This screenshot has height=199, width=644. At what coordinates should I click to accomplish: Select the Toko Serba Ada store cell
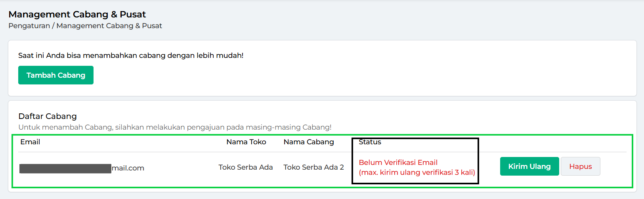pos(246,167)
